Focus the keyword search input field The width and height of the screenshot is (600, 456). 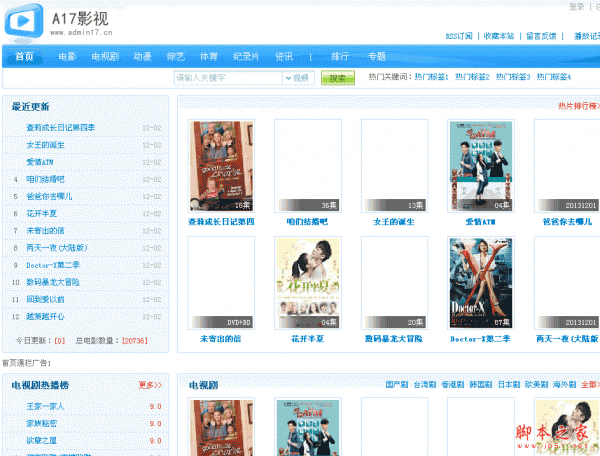[x=228, y=78]
